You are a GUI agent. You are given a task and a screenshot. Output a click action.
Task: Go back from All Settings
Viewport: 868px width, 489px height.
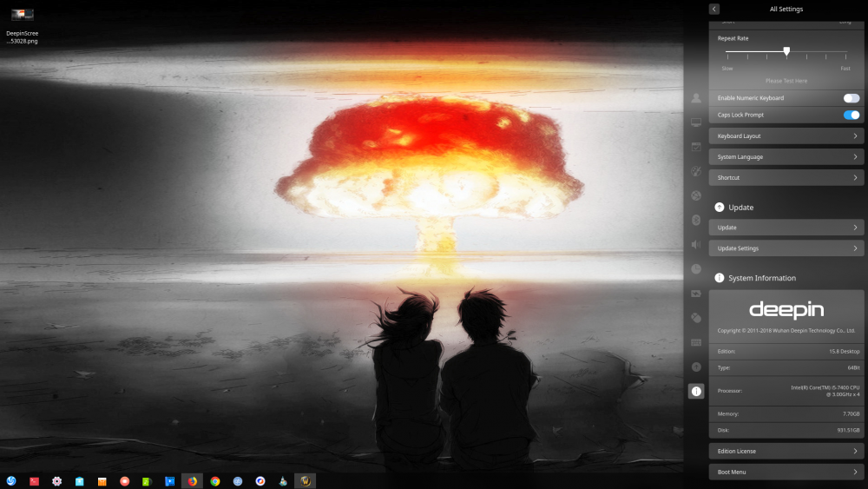(x=714, y=9)
